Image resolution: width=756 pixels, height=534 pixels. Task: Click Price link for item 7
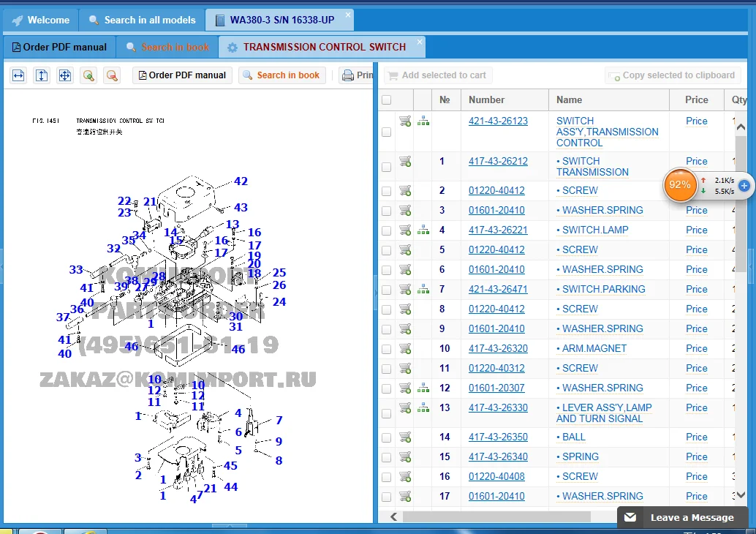click(x=697, y=290)
